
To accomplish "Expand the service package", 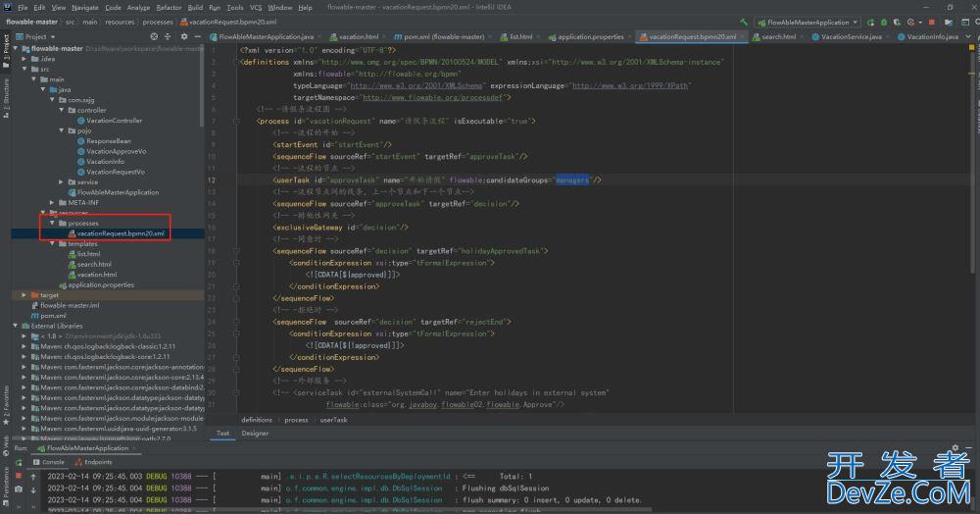I will click(x=61, y=182).
